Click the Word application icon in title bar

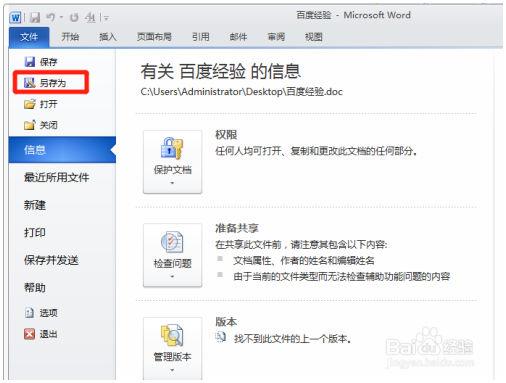[16, 17]
